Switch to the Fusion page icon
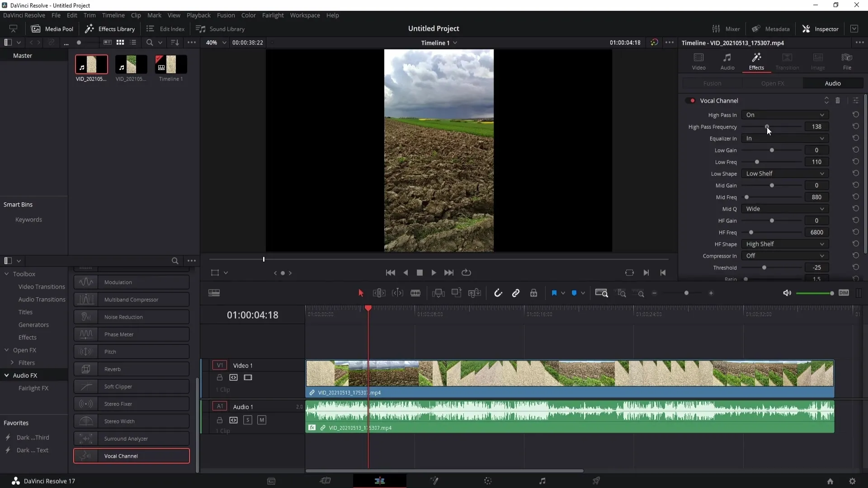Screen dimensions: 868x488 434,481
